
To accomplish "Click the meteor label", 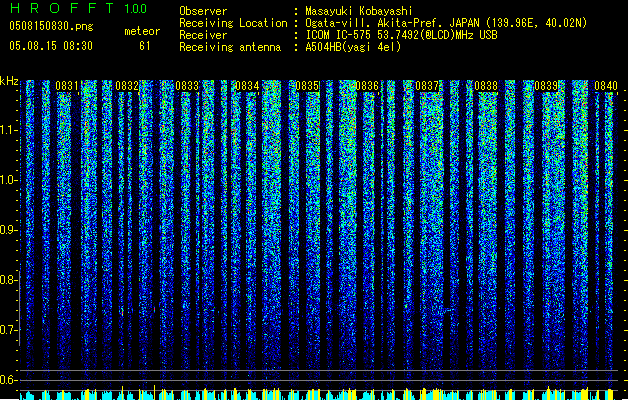I will [142, 31].
